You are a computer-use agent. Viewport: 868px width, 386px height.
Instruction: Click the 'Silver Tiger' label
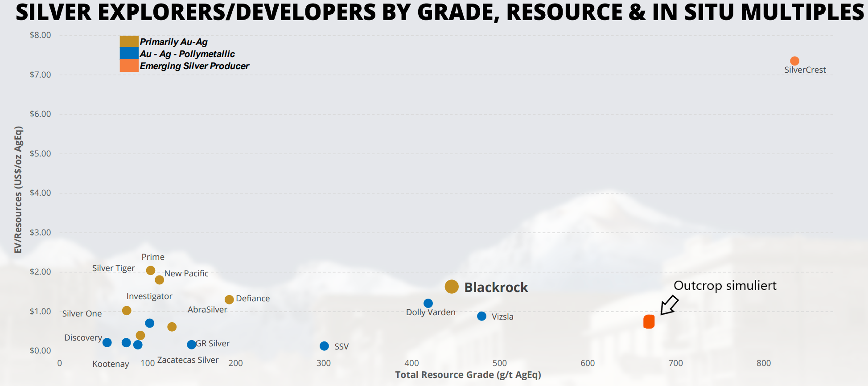(113, 268)
